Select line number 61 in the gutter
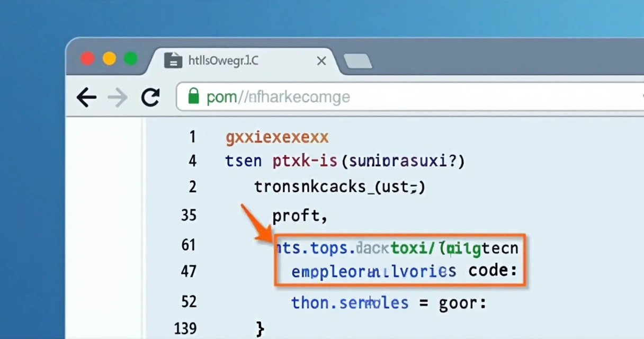 coord(188,245)
